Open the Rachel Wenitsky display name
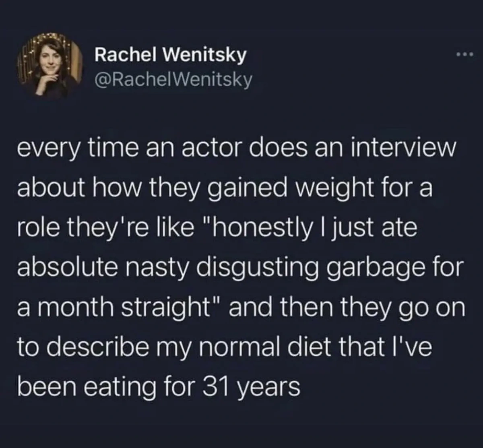The height and width of the screenshot is (448, 483). click(169, 55)
